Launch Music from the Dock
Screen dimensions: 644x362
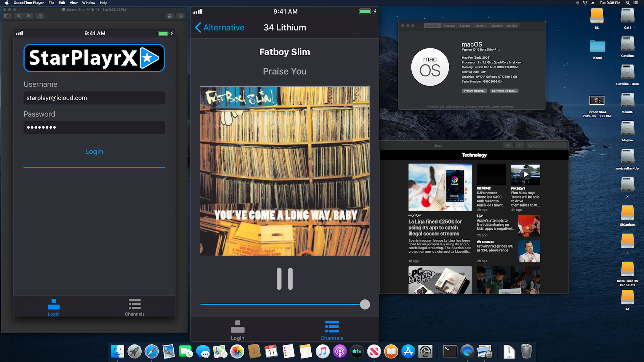(322, 351)
